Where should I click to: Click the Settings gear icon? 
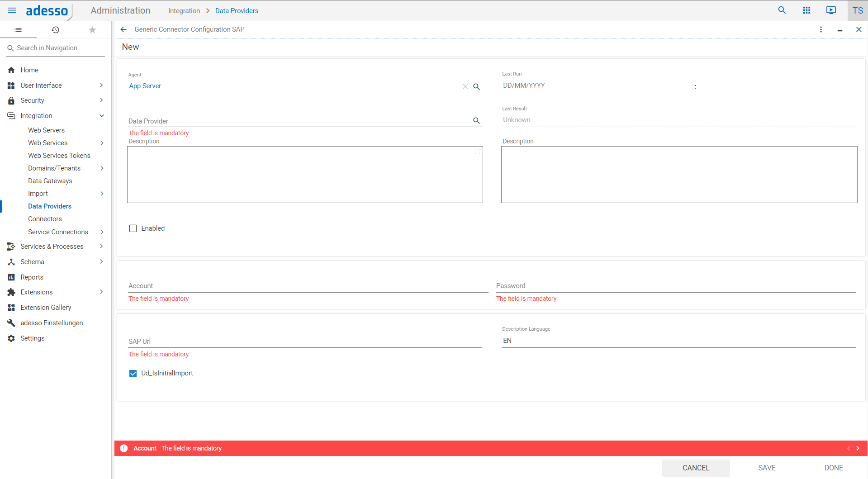coord(11,338)
